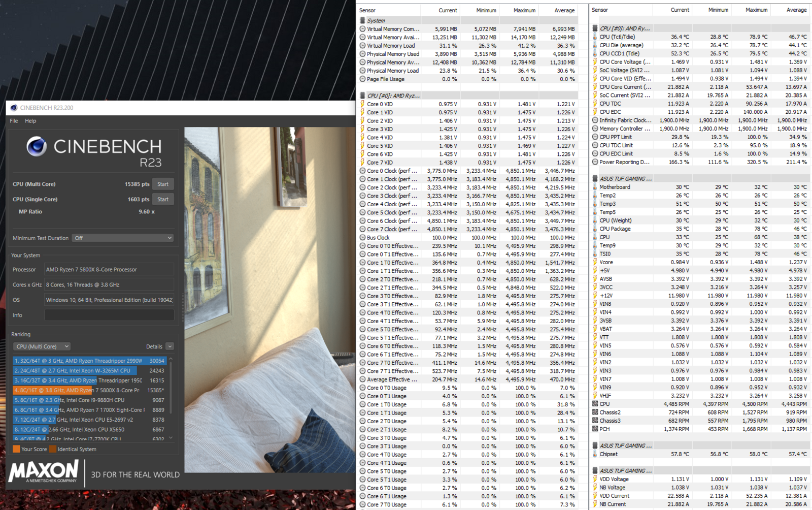The image size is (812, 510).
Task: Click the first ASUS TUF GAMING group icon
Action: pos(595,179)
